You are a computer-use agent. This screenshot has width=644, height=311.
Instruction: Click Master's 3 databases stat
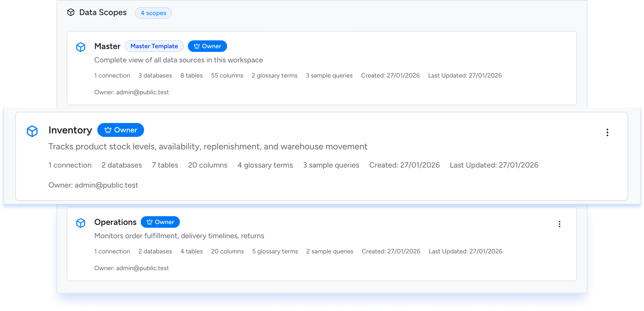tap(155, 76)
